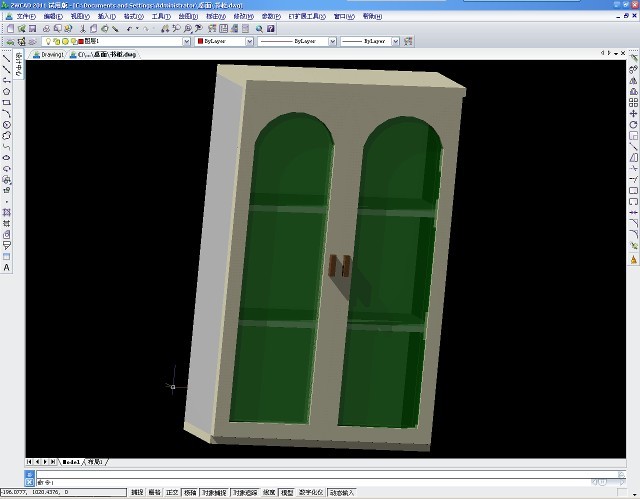Click the Open file icon
The image size is (640, 499).
tap(20, 29)
